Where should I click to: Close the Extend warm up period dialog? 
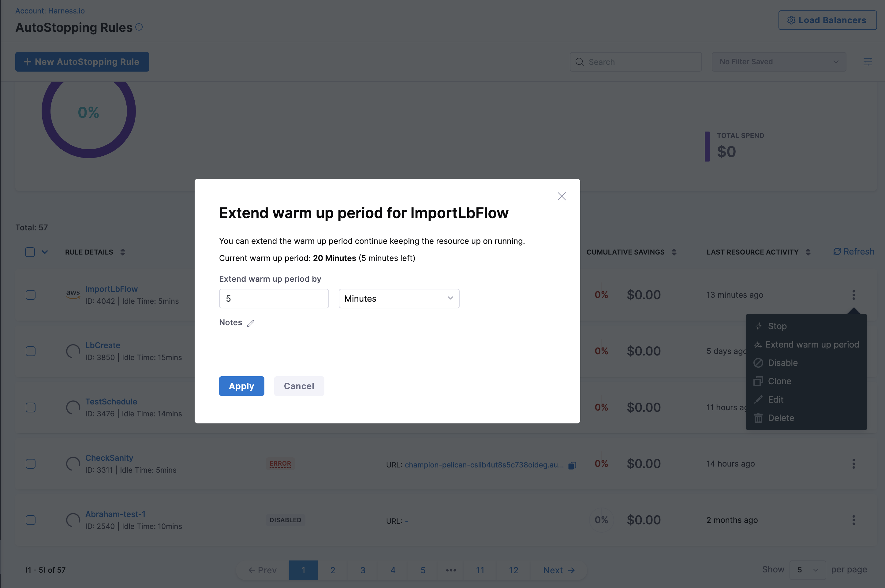pyautogui.click(x=561, y=196)
